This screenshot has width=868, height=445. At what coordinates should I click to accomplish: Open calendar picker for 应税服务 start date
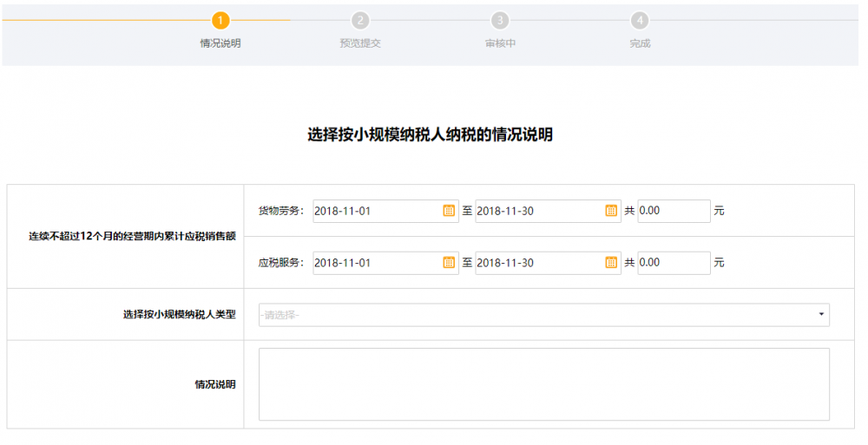point(449,263)
